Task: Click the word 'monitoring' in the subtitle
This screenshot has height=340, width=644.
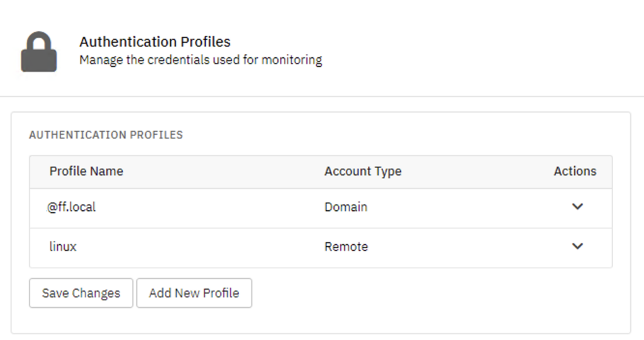Action: (x=292, y=60)
